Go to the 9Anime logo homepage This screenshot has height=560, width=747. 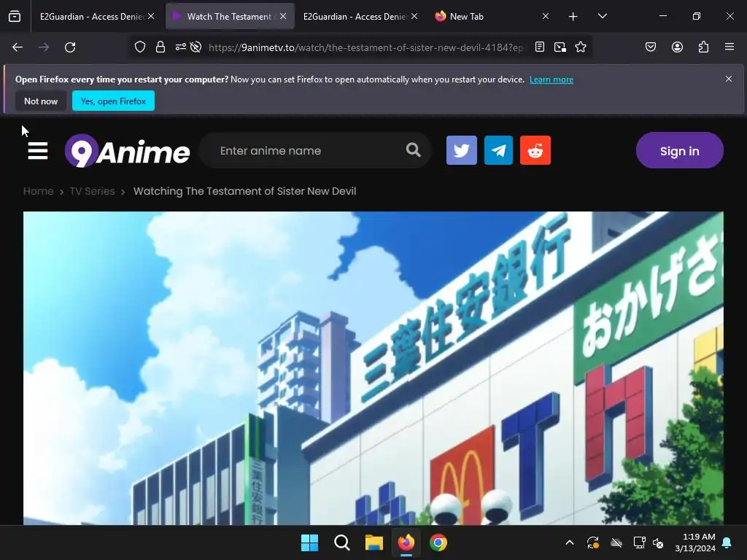(x=127, y=151)
